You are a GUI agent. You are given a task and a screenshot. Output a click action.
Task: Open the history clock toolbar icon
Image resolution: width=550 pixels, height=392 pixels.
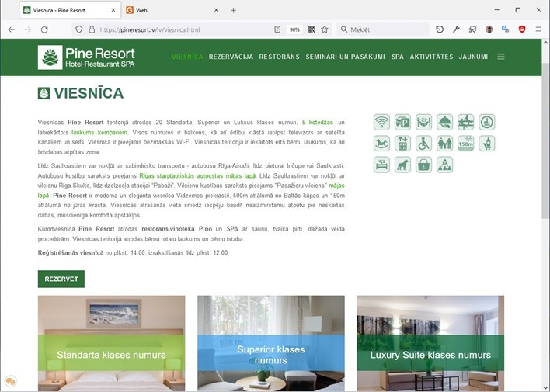(x=440, y=29)
